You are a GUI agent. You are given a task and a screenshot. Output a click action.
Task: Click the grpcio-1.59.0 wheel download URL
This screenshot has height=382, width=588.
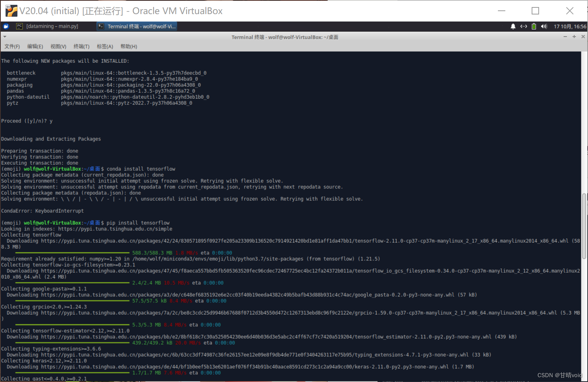[x=299, y=313]
